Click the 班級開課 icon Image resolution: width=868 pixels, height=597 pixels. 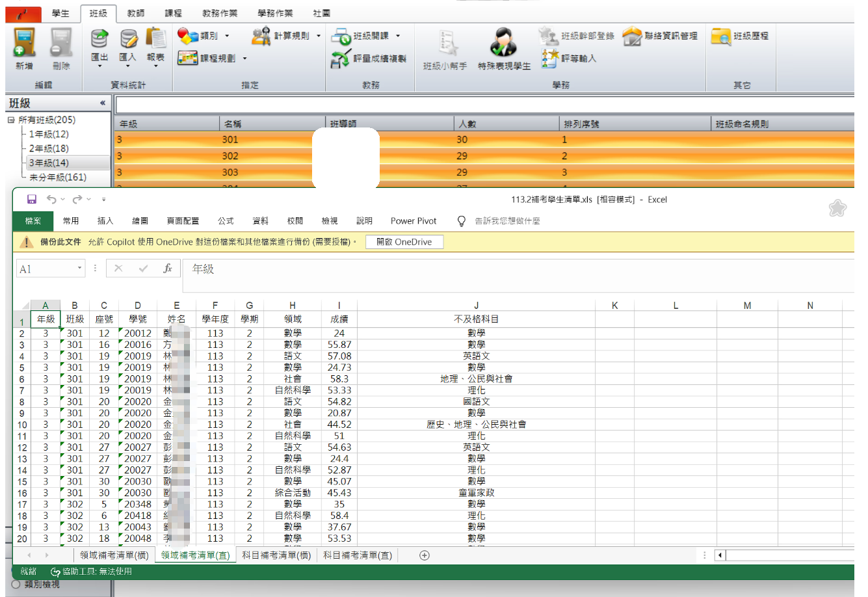click(x=341, y=36)
